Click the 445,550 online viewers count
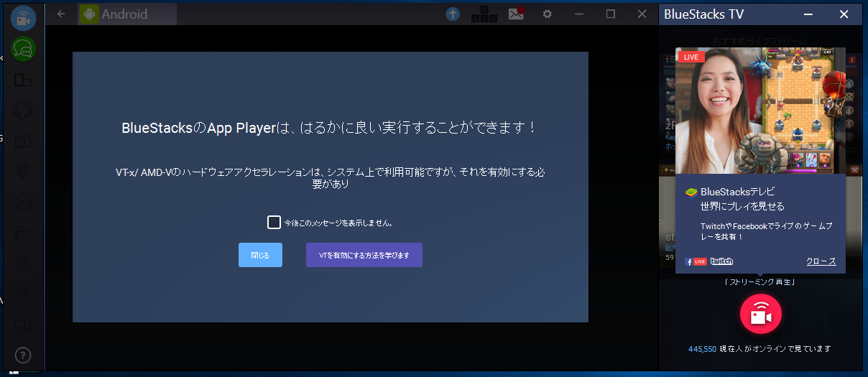Viewport: 868px width, 377px height. coord(701,349)
